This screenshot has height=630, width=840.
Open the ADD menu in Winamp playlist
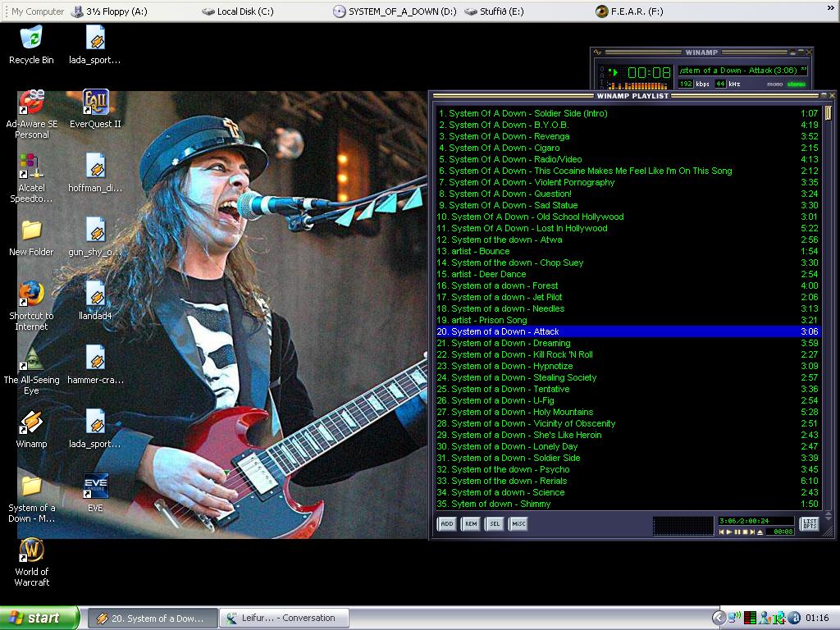coord(447,524)
